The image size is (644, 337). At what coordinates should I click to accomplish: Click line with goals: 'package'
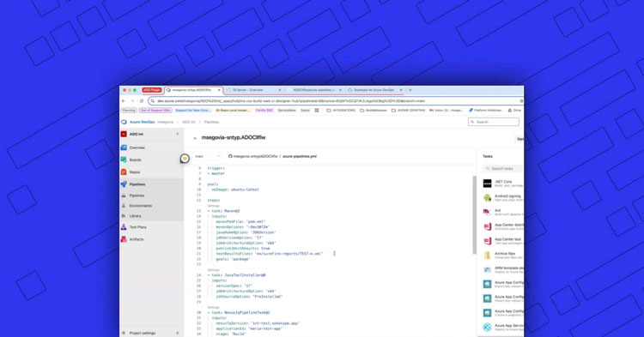[233, 259]
